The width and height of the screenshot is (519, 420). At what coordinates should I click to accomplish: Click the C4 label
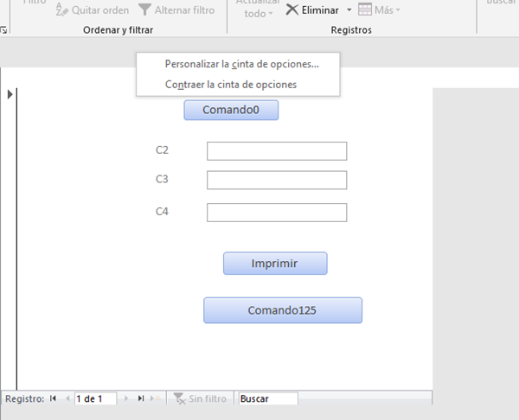[162, 212]
